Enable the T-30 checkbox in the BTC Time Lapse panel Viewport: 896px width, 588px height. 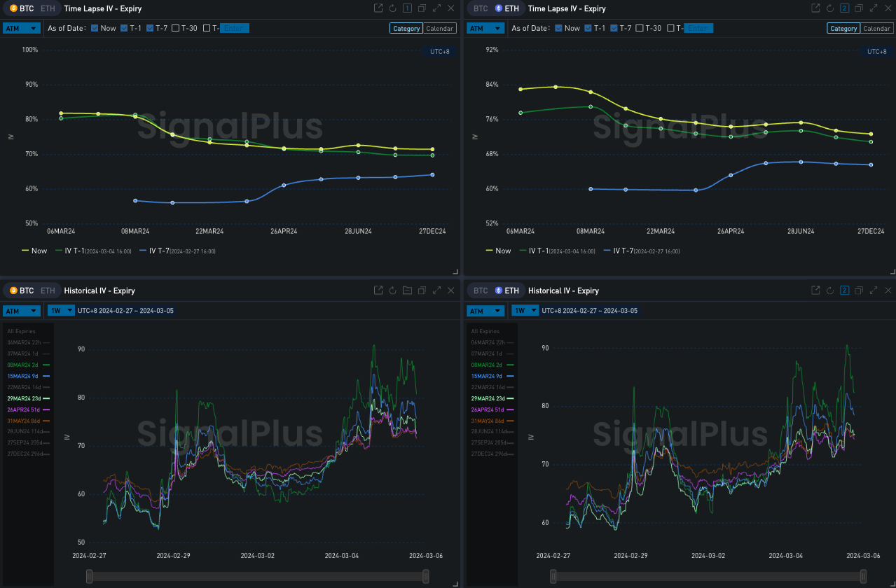point(176,28)
